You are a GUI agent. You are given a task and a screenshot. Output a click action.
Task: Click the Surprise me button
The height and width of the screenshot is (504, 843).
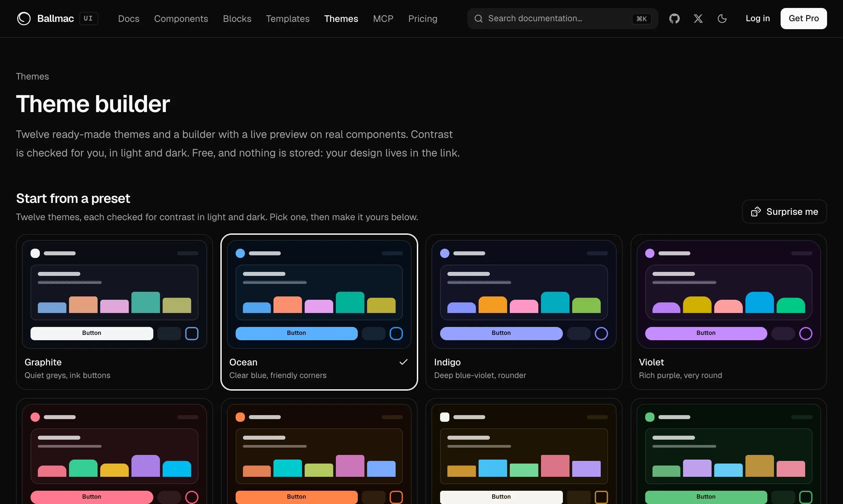pyautogui.click(x=784, y=212)
